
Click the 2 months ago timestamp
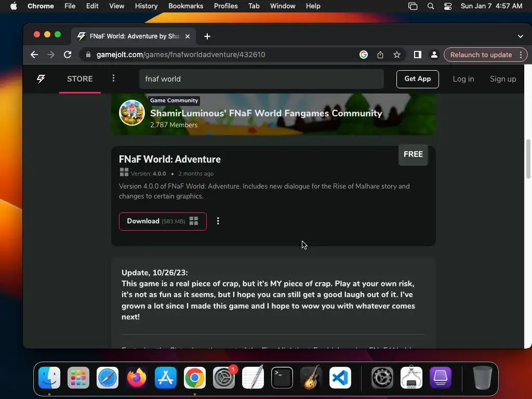196,174
